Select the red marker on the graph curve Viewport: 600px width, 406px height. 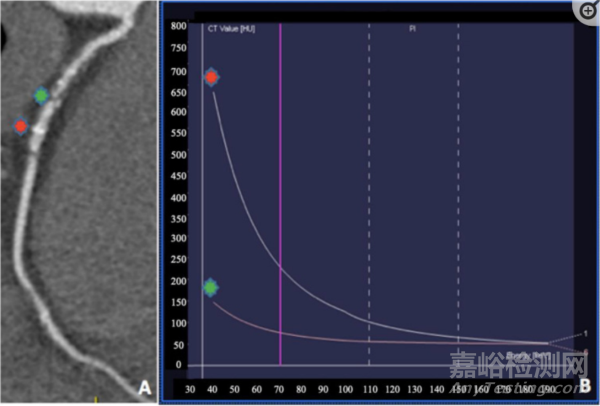pos(211,77)
